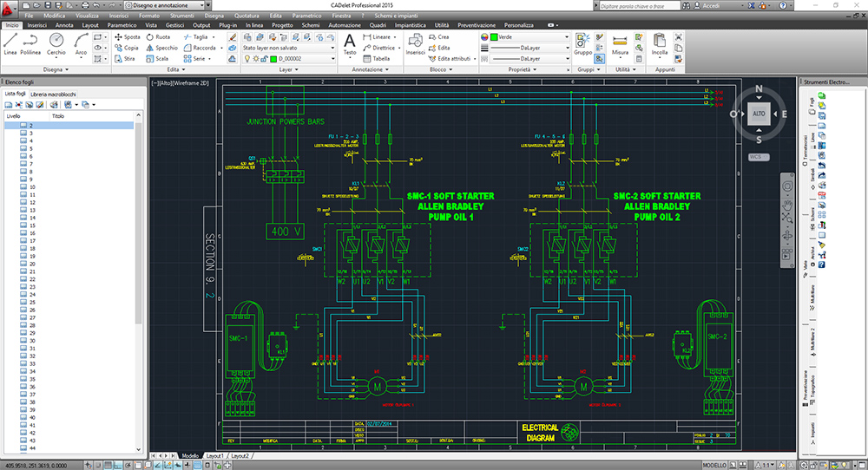Click the ALTO face on view cube
This screenshot has height=470, width=868.
click(x=759, y=114)
